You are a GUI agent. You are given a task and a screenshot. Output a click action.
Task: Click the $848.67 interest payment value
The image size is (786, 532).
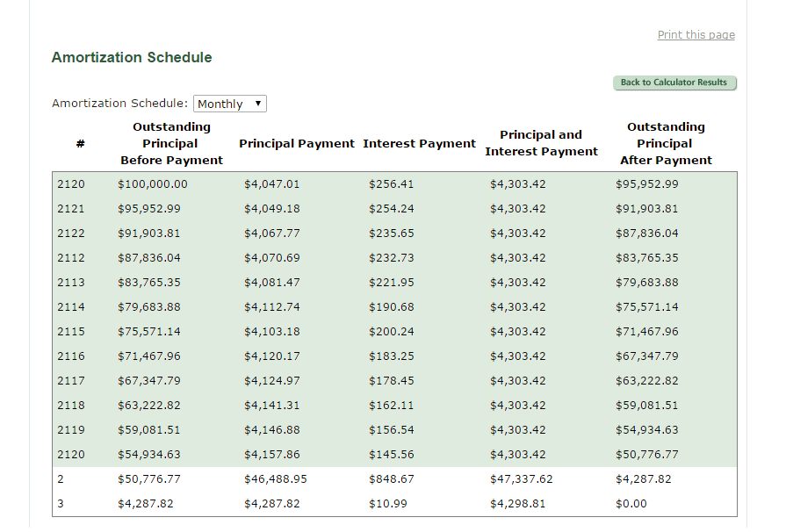coord(391,479)
